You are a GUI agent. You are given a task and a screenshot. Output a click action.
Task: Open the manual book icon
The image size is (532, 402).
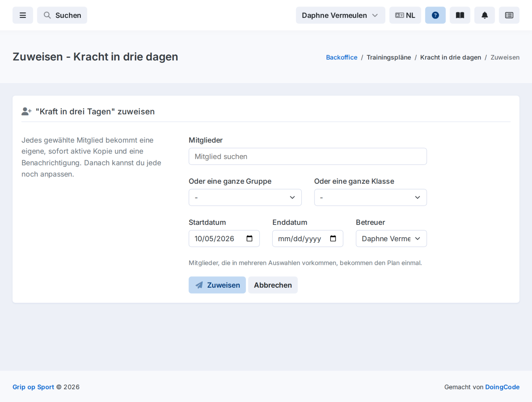click(460, 15)
